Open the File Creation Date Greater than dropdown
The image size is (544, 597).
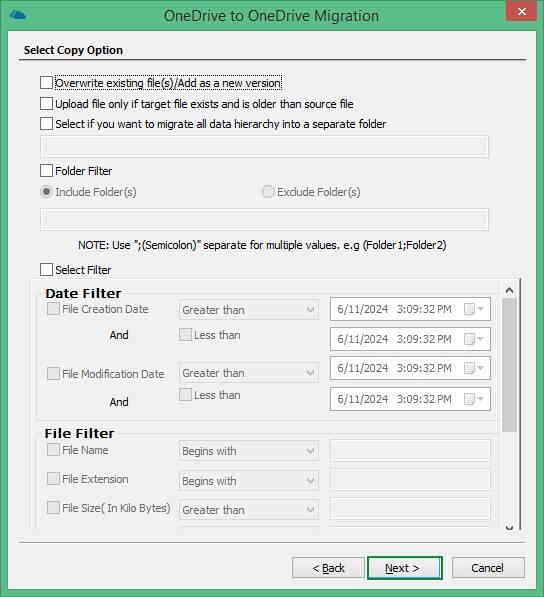tap(249, 310)
